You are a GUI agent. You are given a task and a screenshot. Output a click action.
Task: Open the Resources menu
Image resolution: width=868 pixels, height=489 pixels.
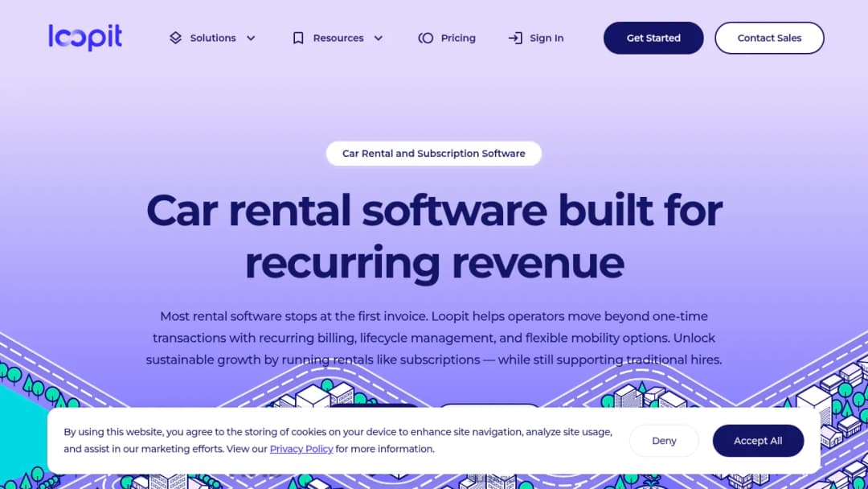(338, 38)
